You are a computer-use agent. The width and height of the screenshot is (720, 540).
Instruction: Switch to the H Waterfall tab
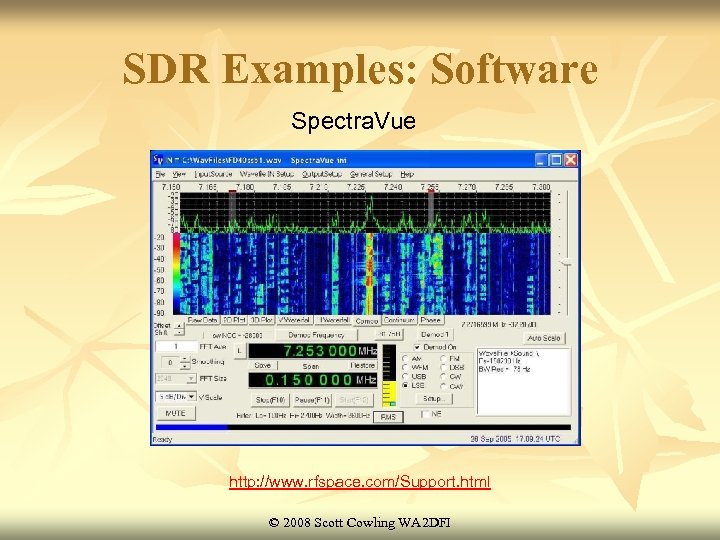(334, 320)
